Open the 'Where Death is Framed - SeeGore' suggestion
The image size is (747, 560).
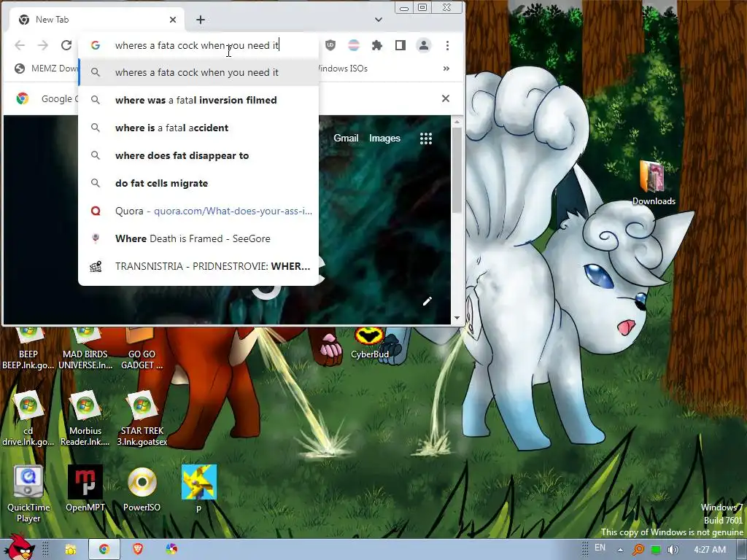198,238
